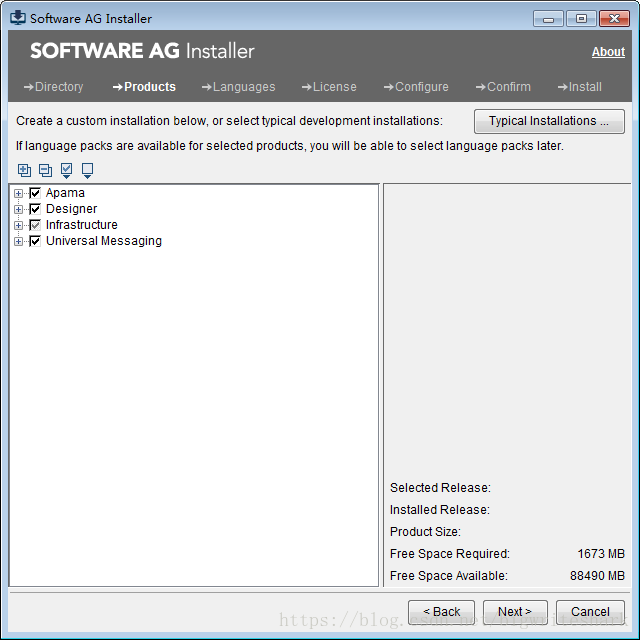The height and width of the screenshot is (640, 640).
Task: Minimize the Software AG Installer window
Action: click(548, 19)
